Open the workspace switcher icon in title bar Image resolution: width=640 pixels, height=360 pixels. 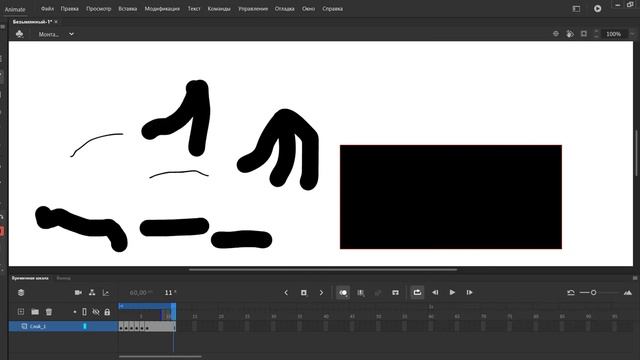pos(576,9)
